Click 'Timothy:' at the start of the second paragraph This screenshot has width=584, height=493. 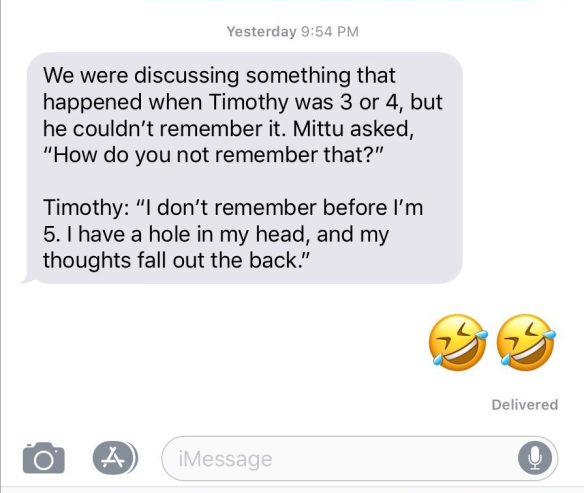(x=86, y=208)
